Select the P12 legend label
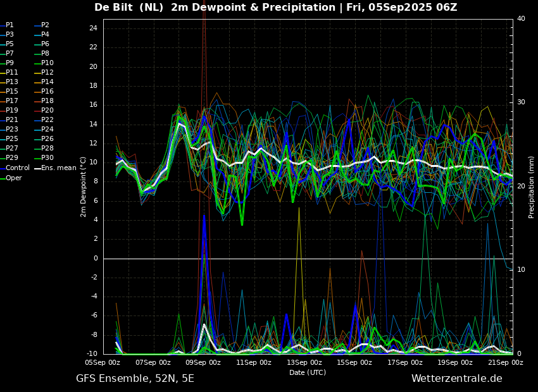 click(44, 72)
